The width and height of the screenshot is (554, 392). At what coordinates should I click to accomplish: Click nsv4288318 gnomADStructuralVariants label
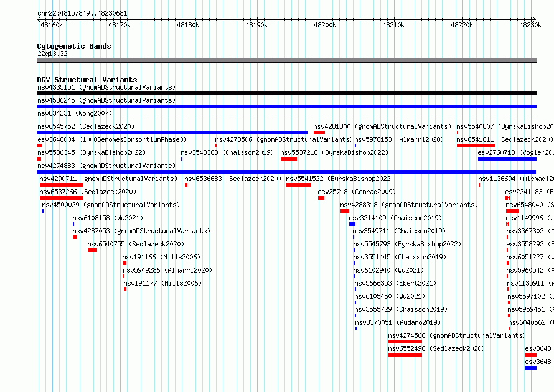(409, 205)
